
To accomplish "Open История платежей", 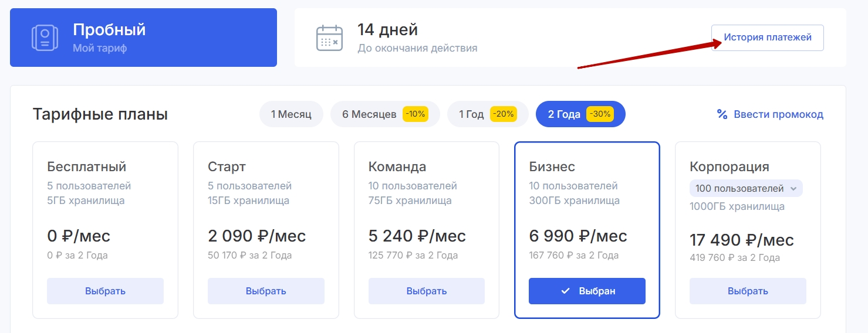I will (767, 38).
